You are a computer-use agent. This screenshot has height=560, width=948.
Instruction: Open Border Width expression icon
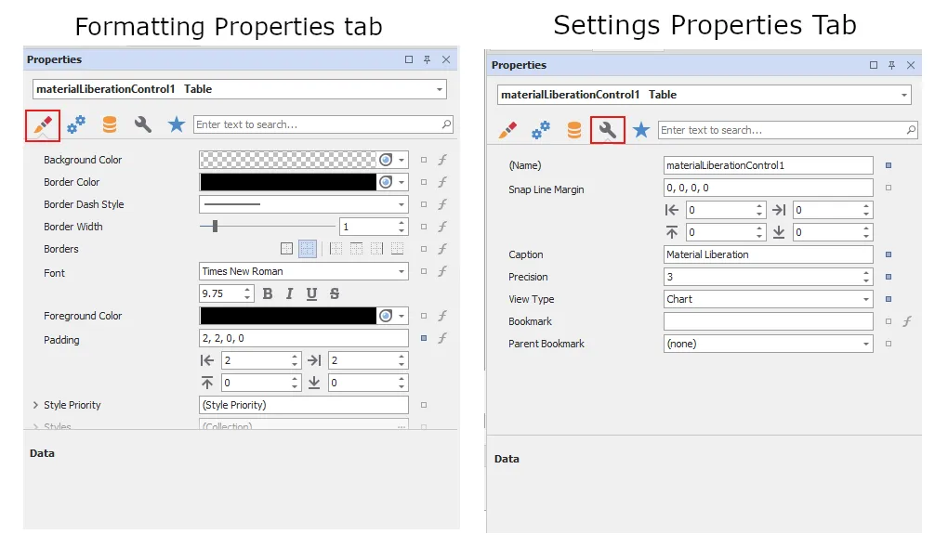[442, 227]
